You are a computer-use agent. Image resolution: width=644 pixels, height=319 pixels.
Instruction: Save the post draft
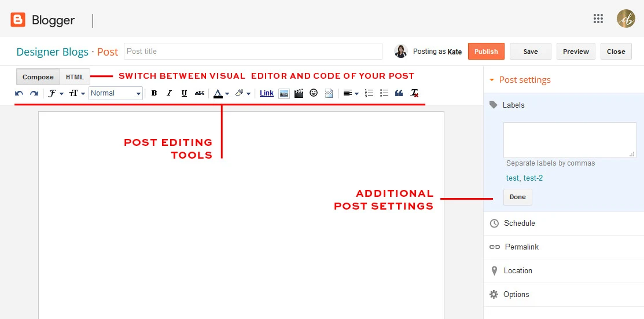pyautogui.click(x=531, y=52)
